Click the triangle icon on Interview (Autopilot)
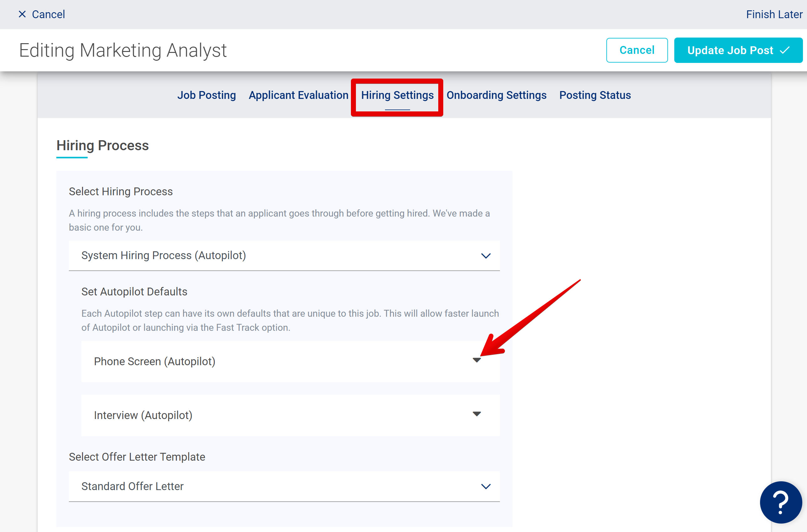Screen dimensions: 807x532 pos(477,414)
